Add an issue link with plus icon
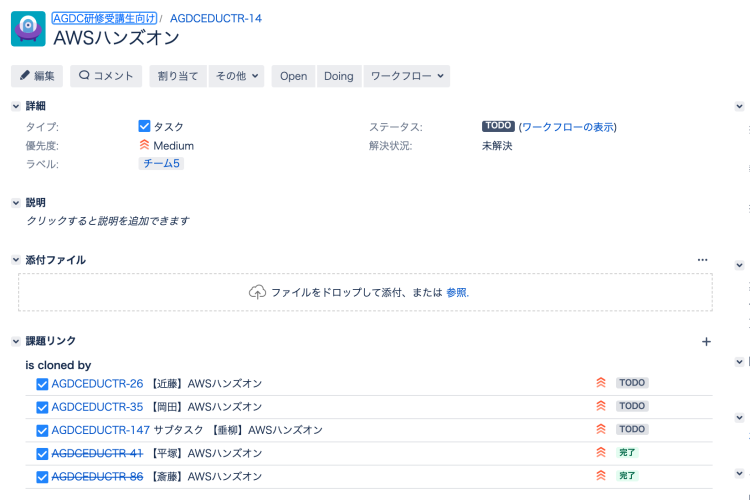 click(x=706, y=342)
